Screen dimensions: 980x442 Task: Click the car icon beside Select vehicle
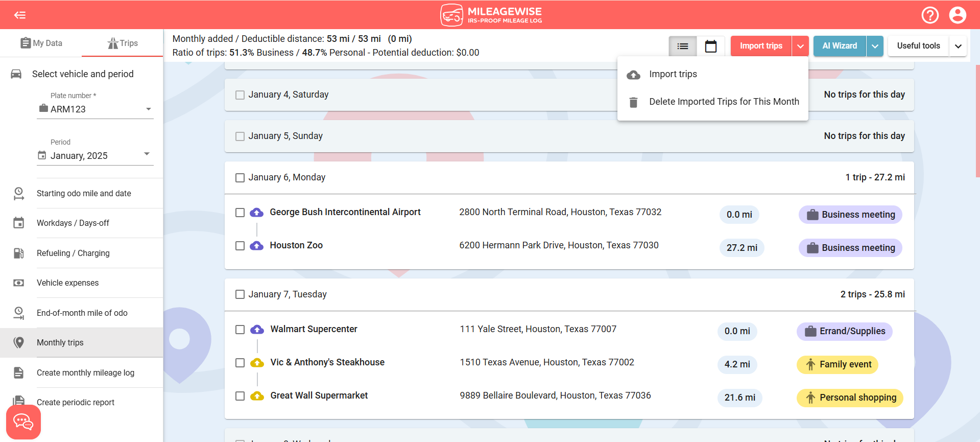point(16,74)
